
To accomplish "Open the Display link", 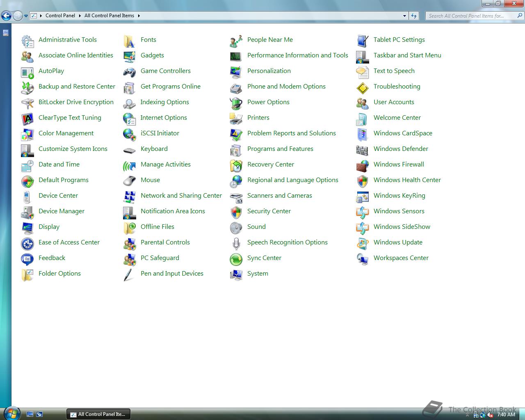I will point(49,227).
